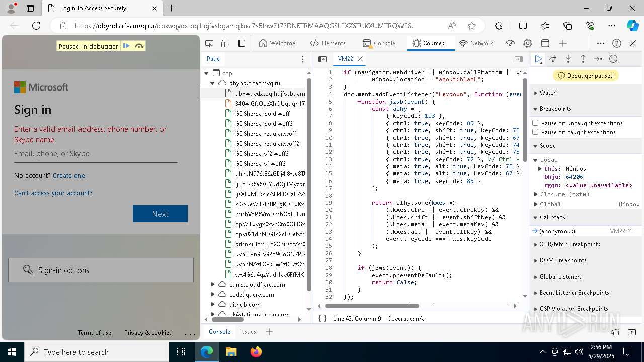Click Email, phone, or Skype field

[x=96, y=154]
